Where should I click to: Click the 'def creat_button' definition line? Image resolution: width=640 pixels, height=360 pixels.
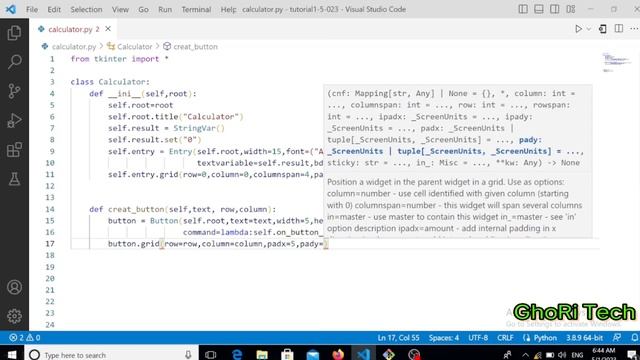pos(182,209)
